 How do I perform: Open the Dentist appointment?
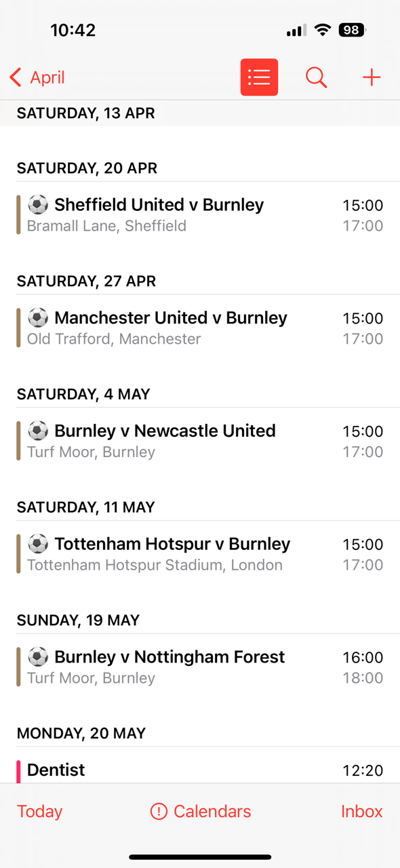[200, 770]
